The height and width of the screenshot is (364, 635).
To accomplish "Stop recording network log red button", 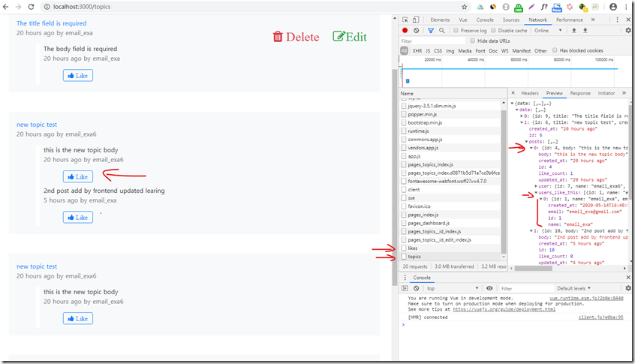I will pyautogui.click(x=405, y=30).
